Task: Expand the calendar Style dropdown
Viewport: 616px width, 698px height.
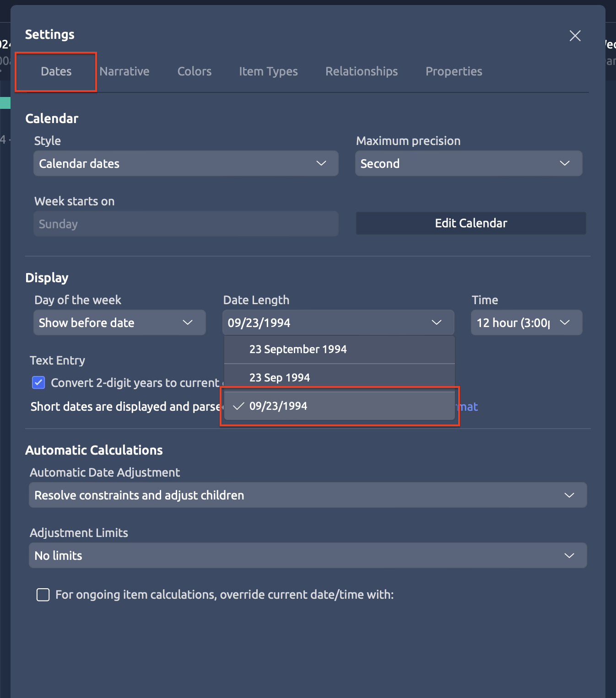Action: 186,164
